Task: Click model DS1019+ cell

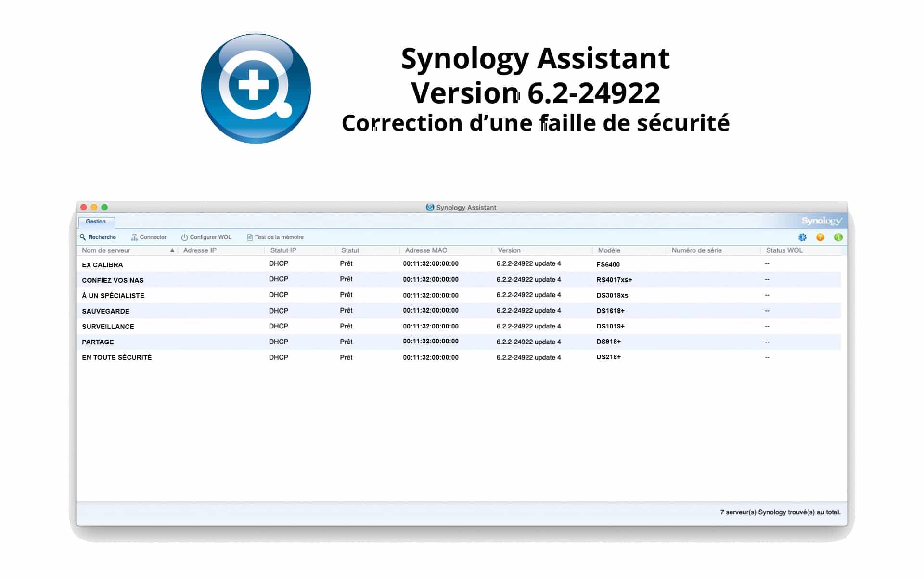Action: (x=610, y=326)
